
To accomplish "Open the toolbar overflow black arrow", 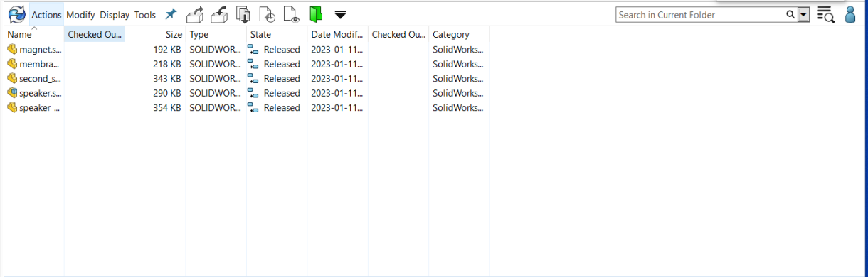I will click(340, 15).
